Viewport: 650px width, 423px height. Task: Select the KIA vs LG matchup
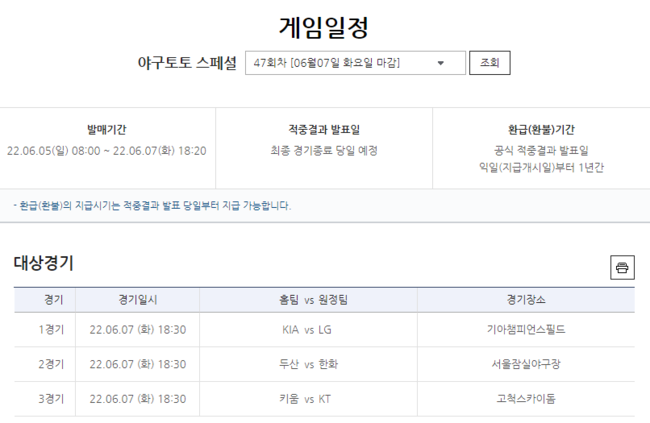(308, 329)
